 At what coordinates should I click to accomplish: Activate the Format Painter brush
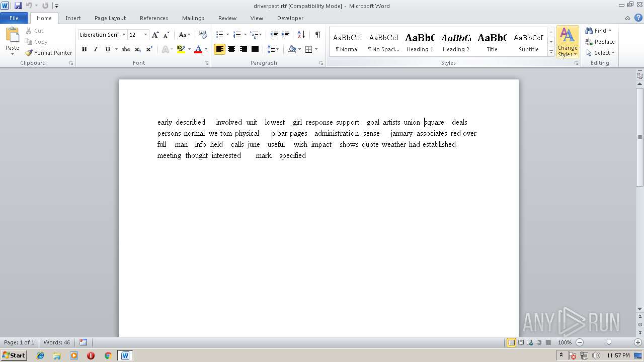[48, 53]
